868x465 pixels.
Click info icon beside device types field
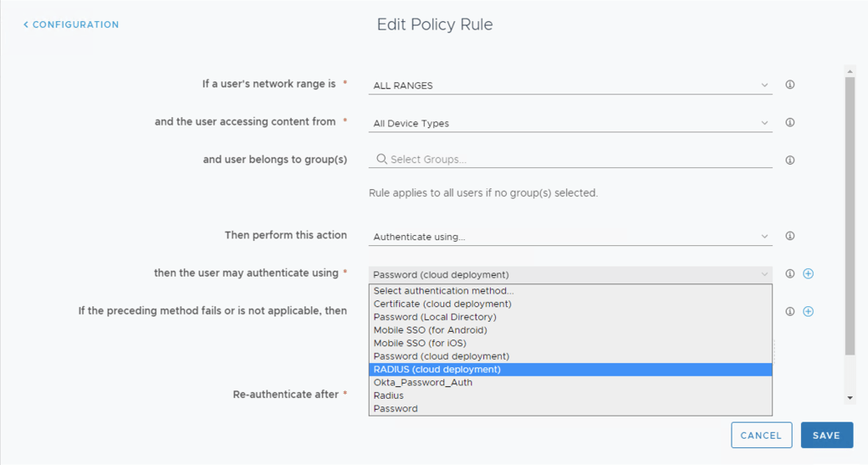tap(790, 122)
